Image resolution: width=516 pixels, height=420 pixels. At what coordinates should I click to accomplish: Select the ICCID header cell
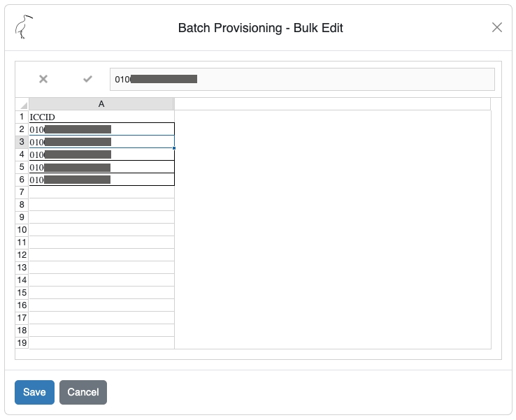(101, 117)
